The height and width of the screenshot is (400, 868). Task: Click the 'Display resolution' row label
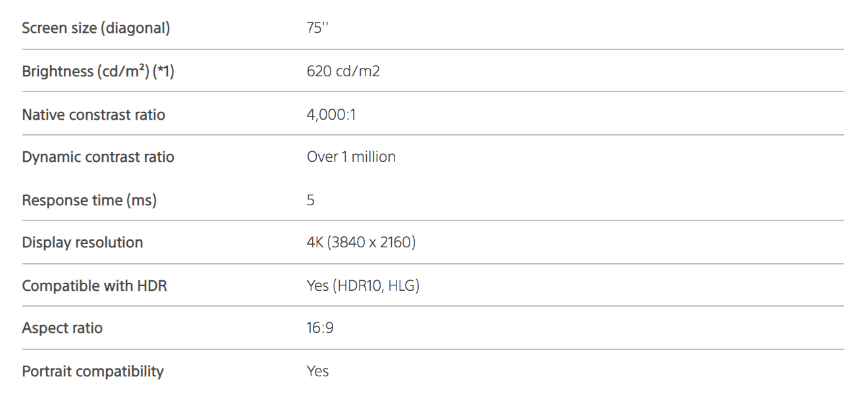[x=82, y=242]
